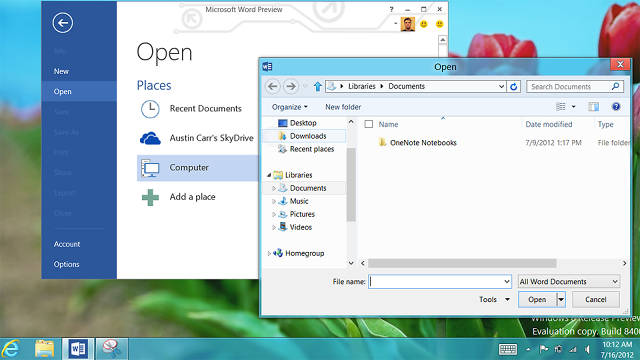Collapse the Libraries tree node

click(269, 175)
